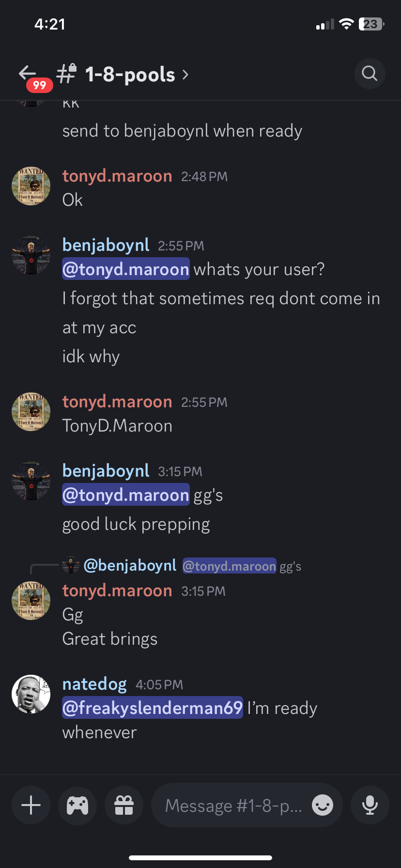Expand 1-8-pools channel details chevron
Screen dimensions: 401x868
[185, 75]
